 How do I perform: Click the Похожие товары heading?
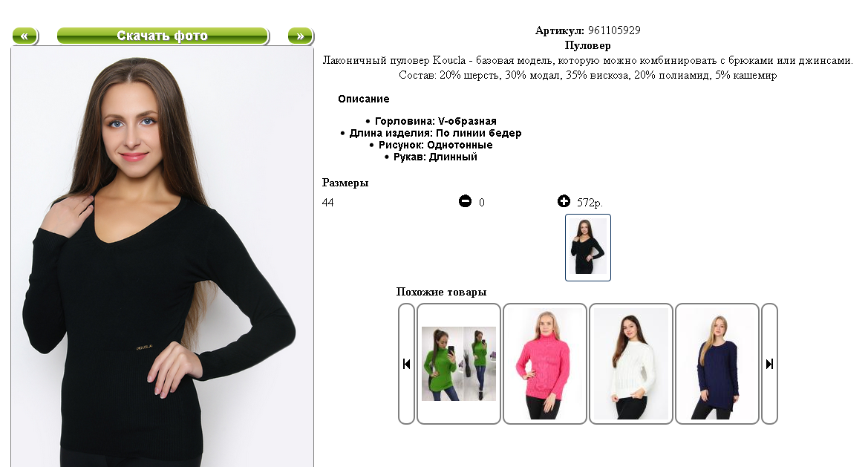[x=441, y=292]
